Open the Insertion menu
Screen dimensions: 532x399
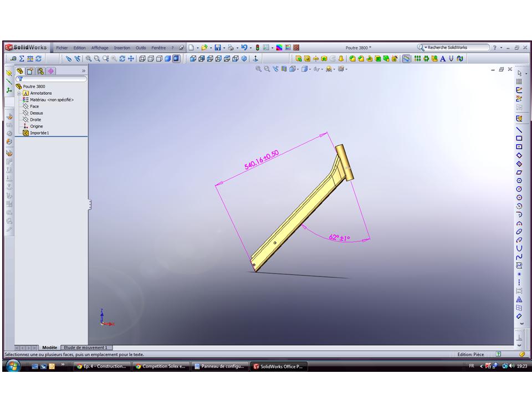[x=122, y=48]
